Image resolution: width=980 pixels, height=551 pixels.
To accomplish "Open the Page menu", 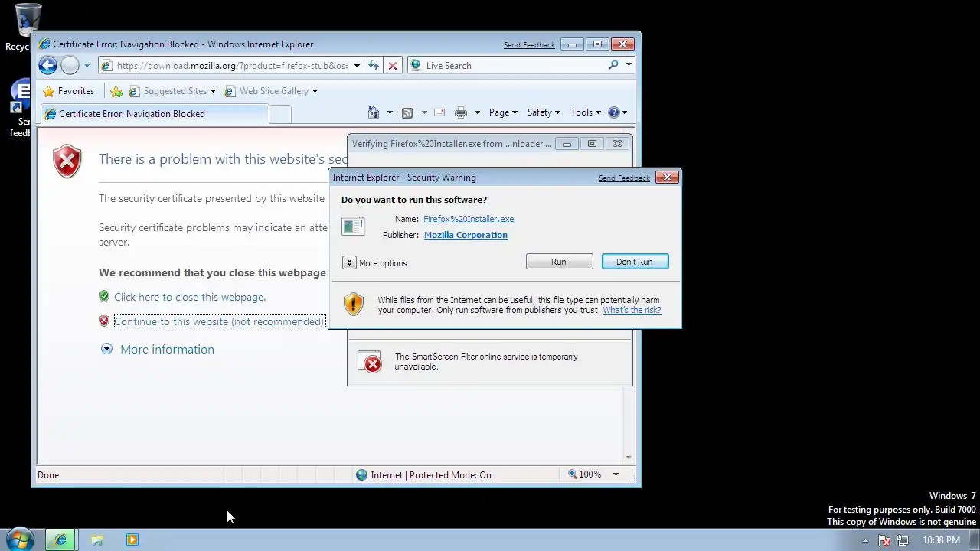I will pyautogui.click(x=503, y=112).
